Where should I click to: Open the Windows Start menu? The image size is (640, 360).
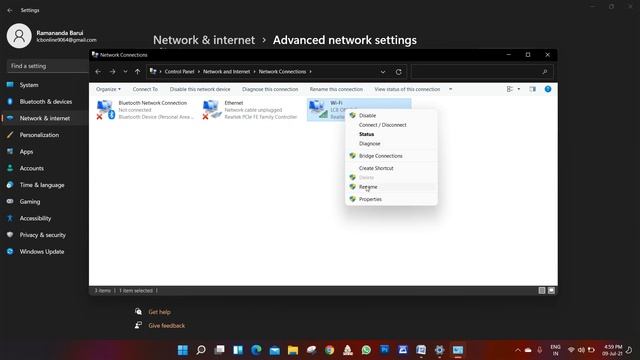pyautogui.click(x=183, y=350)
